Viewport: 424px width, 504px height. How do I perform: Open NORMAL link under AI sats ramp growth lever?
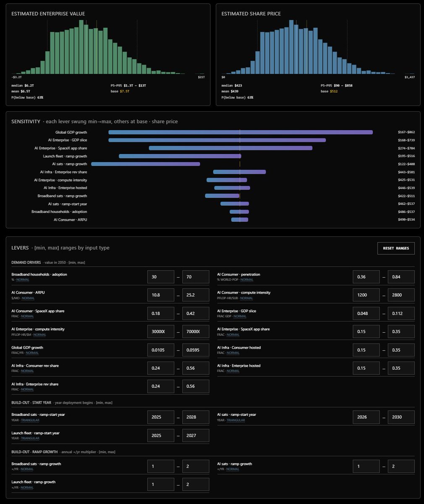[233, 469]
